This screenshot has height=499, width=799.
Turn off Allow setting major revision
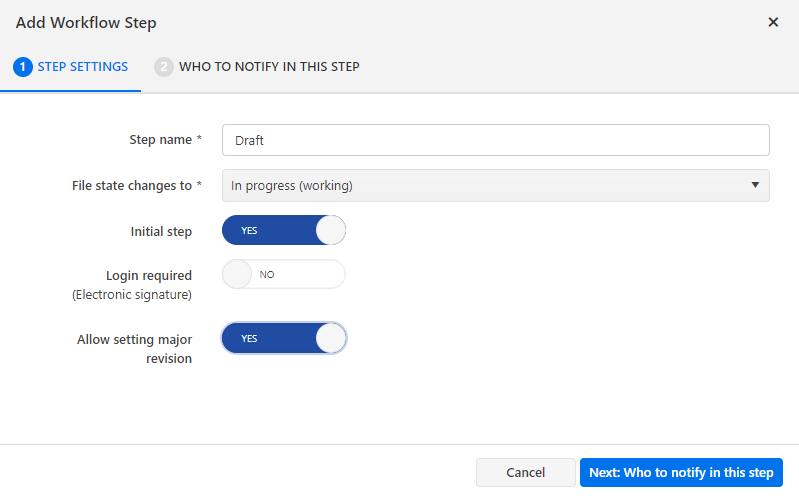pos(284,338)
